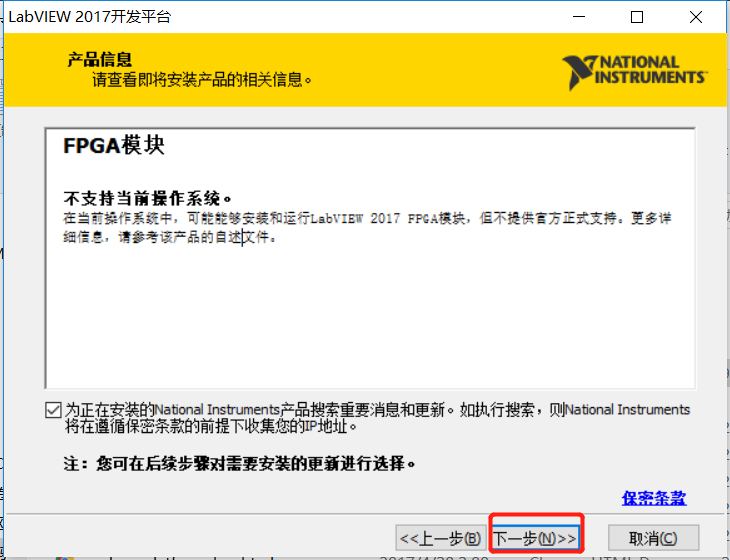Uncheck the National Instruments update search checkbox
Image resolution: width=730 pixels, height=560 pixels.
click(x=53, y=411)
